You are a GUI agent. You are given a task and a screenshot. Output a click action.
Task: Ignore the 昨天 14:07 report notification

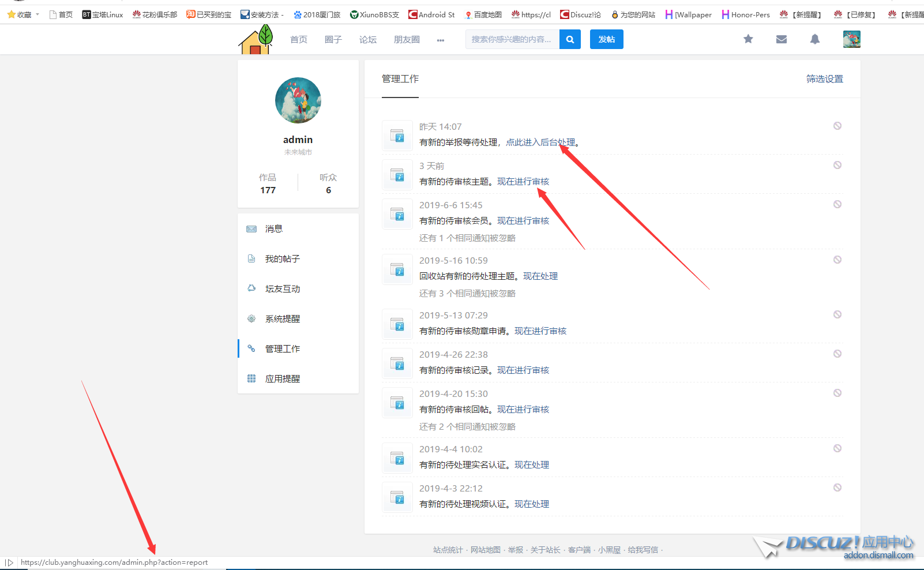click(x=837, y=126)
